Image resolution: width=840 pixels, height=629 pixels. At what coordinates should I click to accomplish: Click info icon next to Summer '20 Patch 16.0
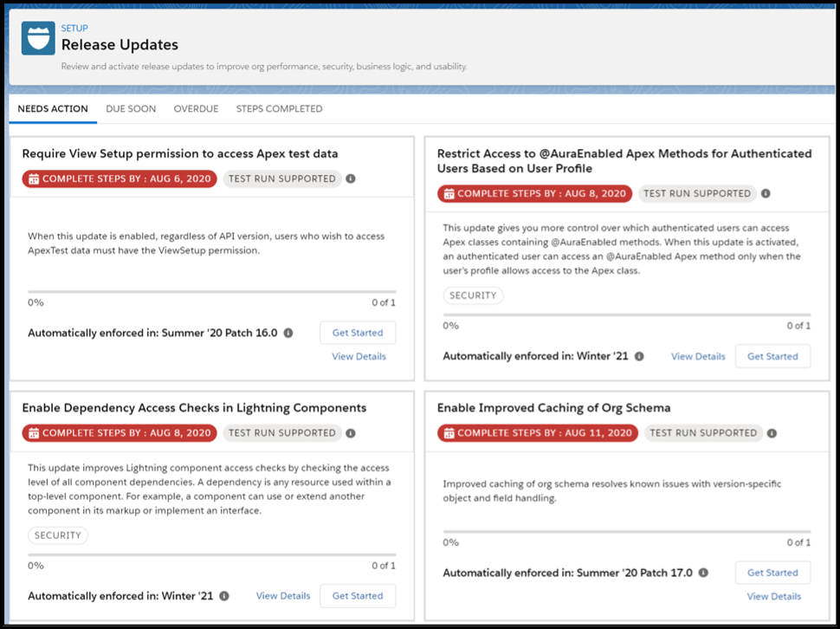point(288,333)
